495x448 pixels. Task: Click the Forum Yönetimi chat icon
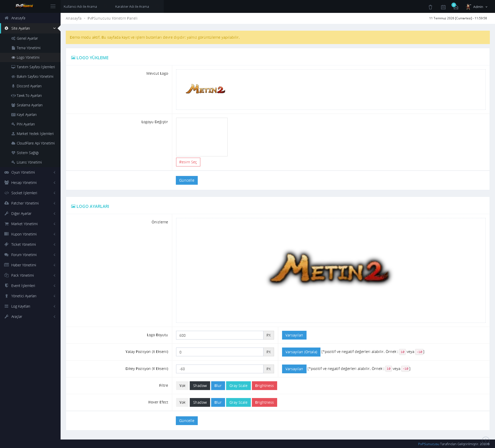coord(6,255)
